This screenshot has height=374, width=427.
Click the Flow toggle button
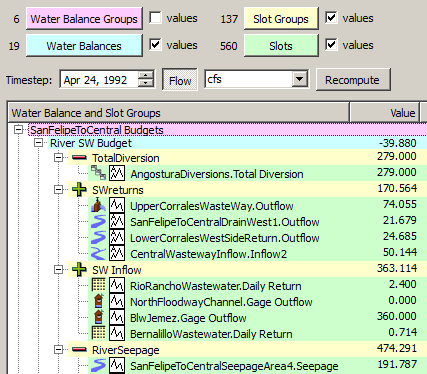coord(180,80)
